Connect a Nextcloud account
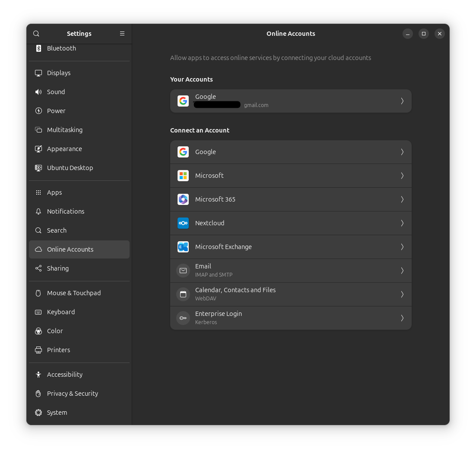This screenshot has width=476, height=454. pos(291,223)
